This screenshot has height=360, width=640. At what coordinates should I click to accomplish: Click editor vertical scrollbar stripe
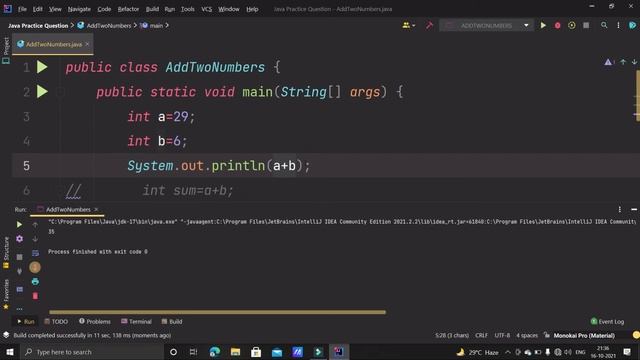pyautogui.click(x=637, y=96)
